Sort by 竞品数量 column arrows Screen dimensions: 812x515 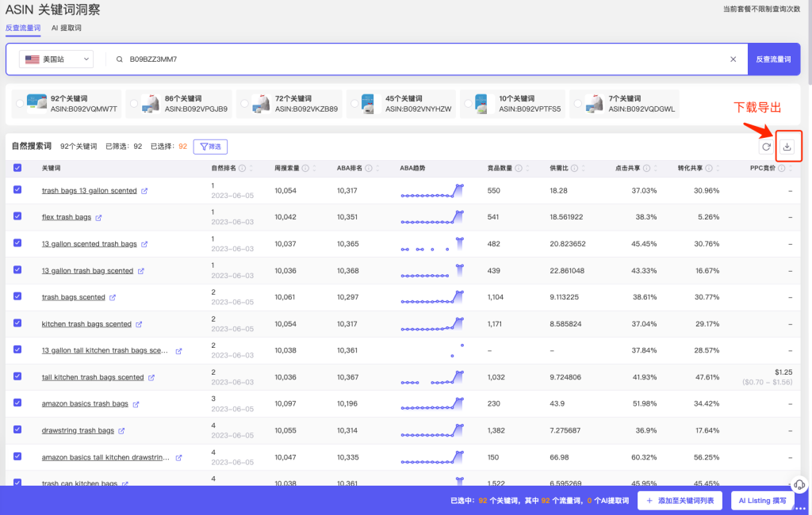pos(527,168)
